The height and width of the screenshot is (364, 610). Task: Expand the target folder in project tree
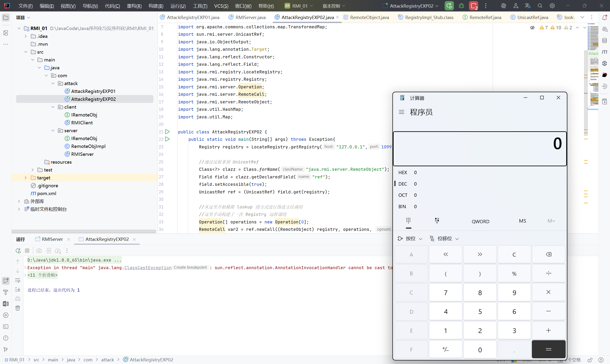[25, 177]
